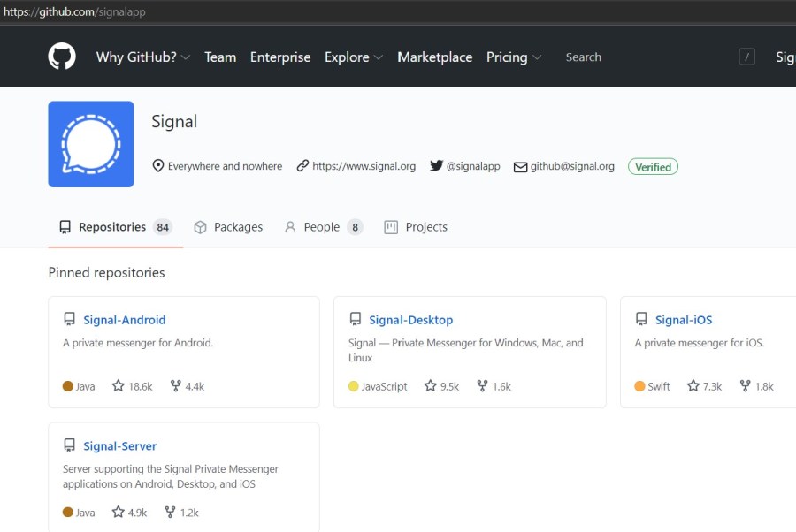This screenshot has width=796, height=532.
Task: Click the envelope icon beside github@signal.org
Action: coord(520,166)
